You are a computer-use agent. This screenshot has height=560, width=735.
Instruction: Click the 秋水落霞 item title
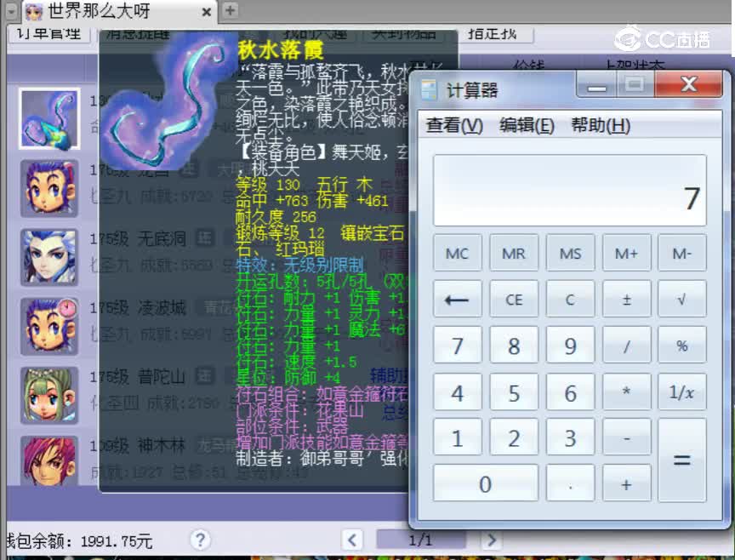click(x=281, y=49)
